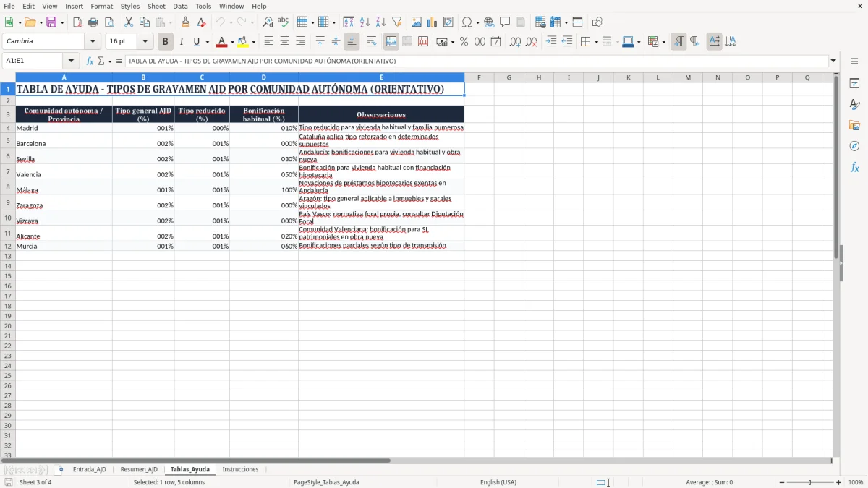The height and width of the screenshot is (488, 868).
Task: Adjust the zoom slider handle
Action: 809,482
